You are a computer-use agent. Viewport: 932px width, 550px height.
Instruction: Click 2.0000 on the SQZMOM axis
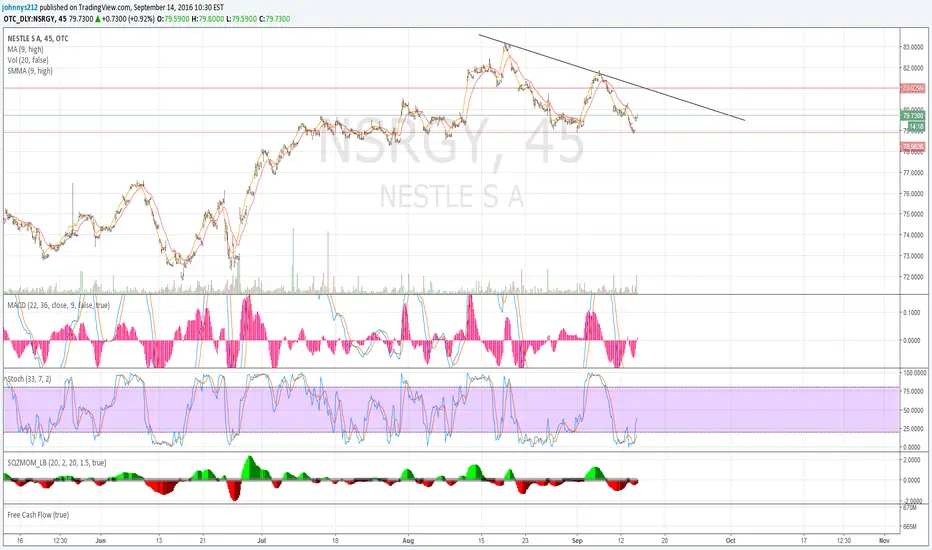coord(912,460)
